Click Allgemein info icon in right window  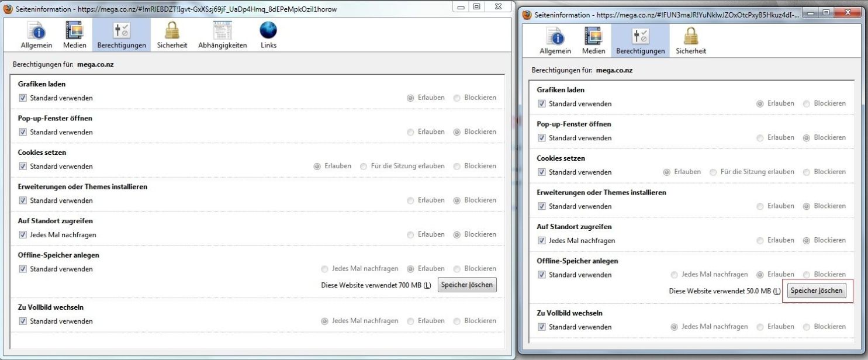(x=555, y=36)
